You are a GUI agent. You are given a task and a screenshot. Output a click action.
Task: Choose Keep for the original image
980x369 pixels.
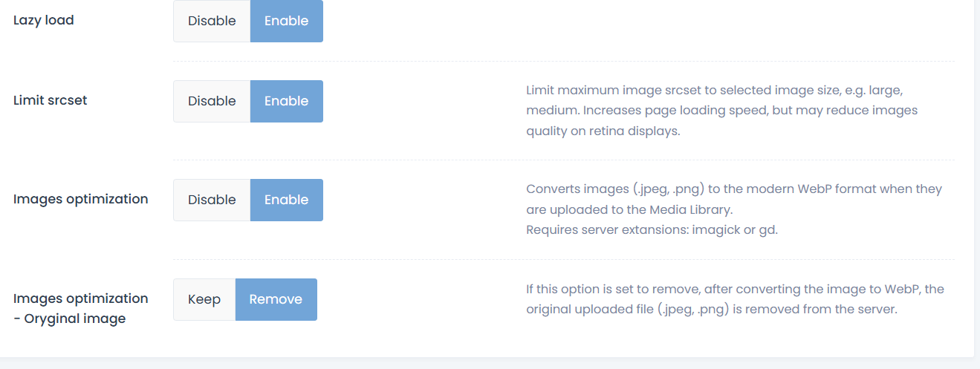coord(204,299)
